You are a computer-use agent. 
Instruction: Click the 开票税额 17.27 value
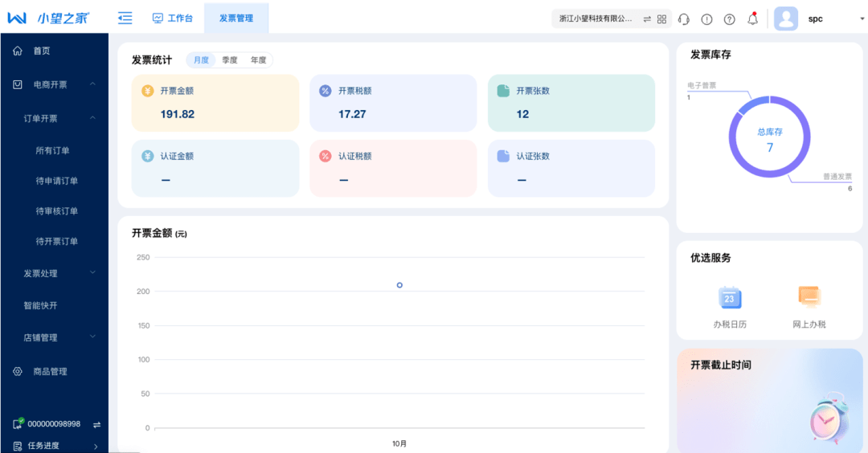pos(352,114)
